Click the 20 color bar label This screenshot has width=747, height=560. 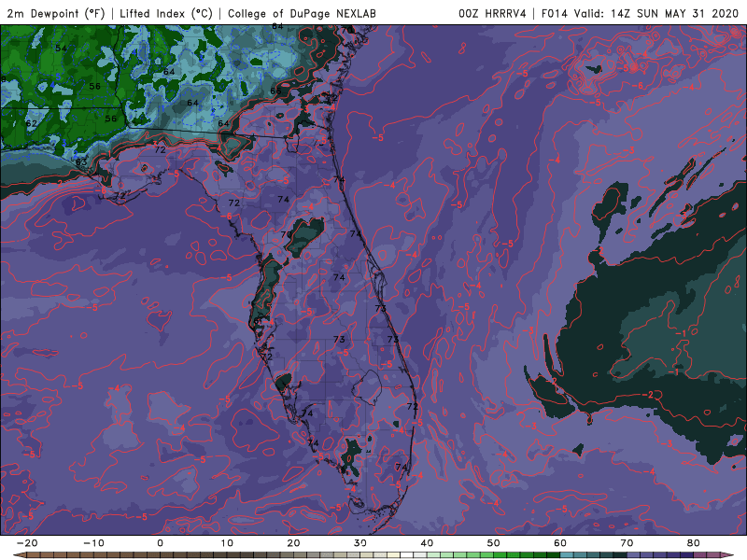[x=293, y=543]
